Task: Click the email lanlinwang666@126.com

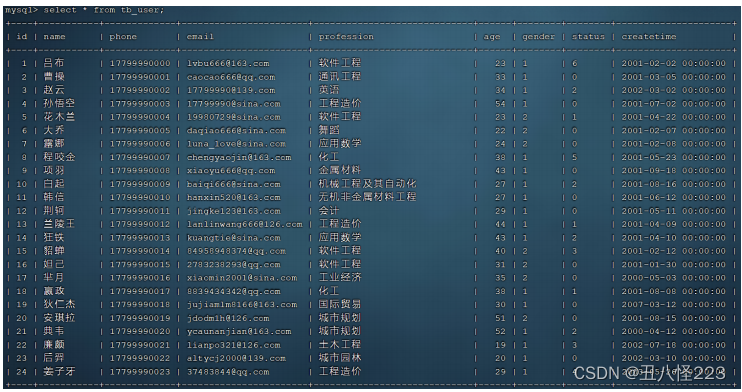Action: (x=245, y=224)
